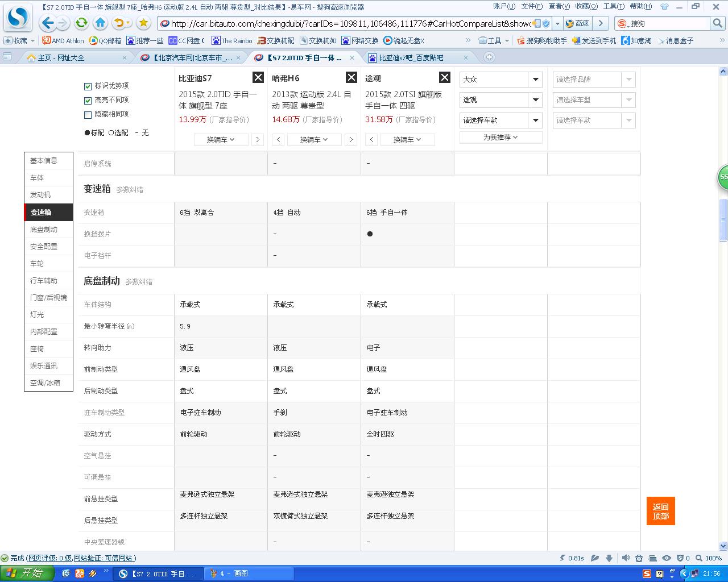Jump to 安全配置 section in side nav
This screenshot has height=582, width=728.
tap(48, 246)
